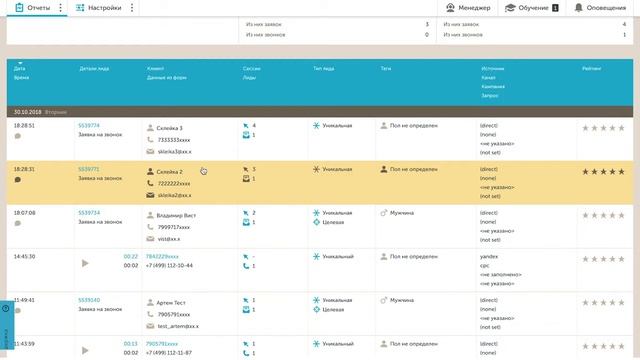Open the Обучение section

tap(532, 8)
